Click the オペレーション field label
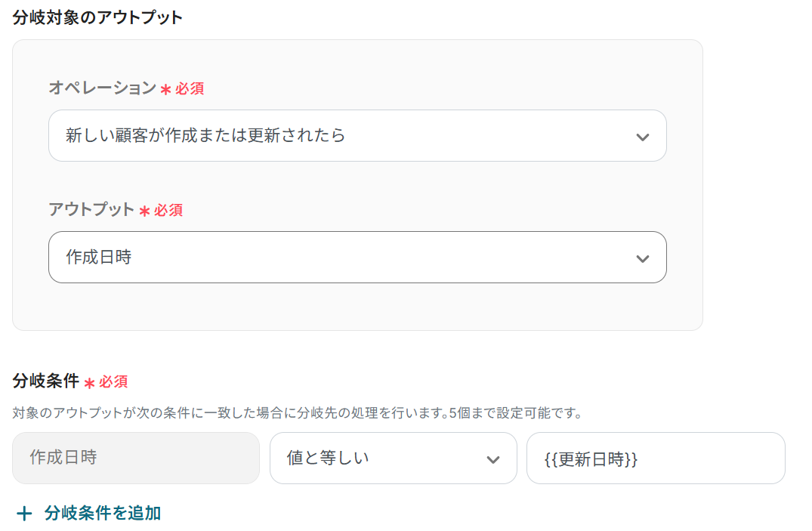This screenshot has height=531, width=812. click(102, 88)
